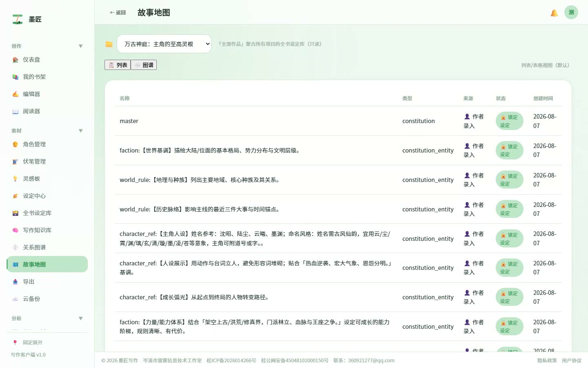
Task: Open the 用户协议 footer link
Action: coord(572,361)
